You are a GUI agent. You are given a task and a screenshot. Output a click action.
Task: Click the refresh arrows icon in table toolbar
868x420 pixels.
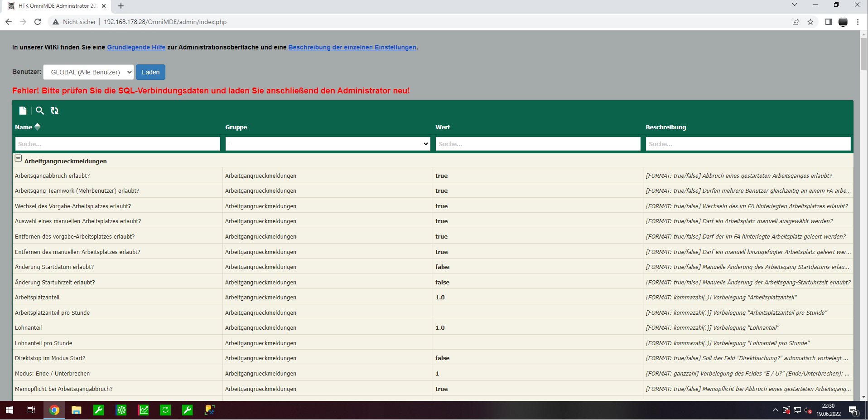click(54, 111)
